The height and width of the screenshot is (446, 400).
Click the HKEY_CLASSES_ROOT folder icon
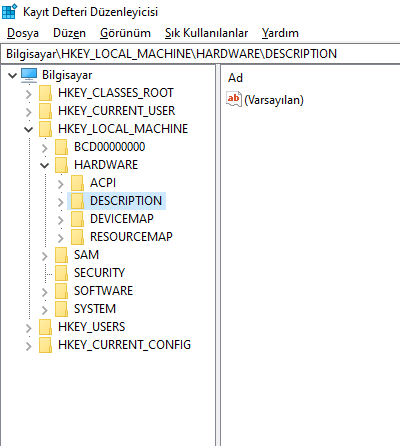point(45,93)
